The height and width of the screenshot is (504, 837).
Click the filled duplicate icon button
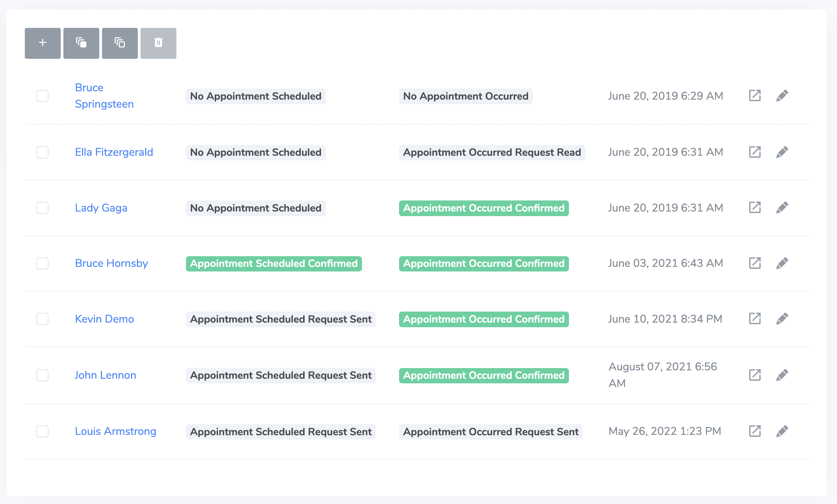81,43
